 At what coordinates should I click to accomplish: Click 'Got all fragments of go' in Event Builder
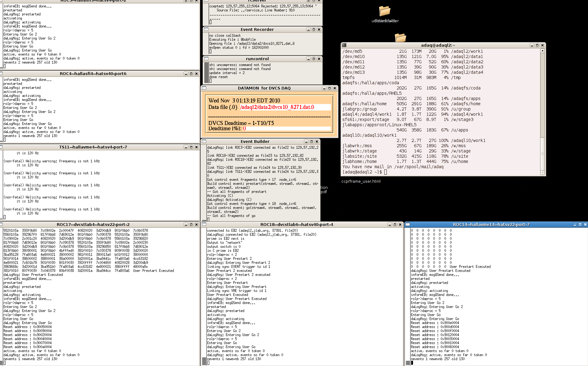pos(234,216)
